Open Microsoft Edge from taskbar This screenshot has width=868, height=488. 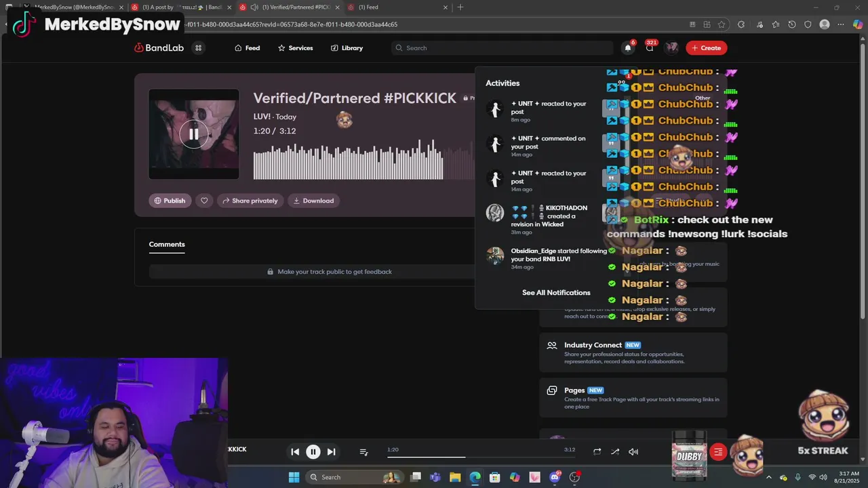pyautogui.click(x=475, y=477)
